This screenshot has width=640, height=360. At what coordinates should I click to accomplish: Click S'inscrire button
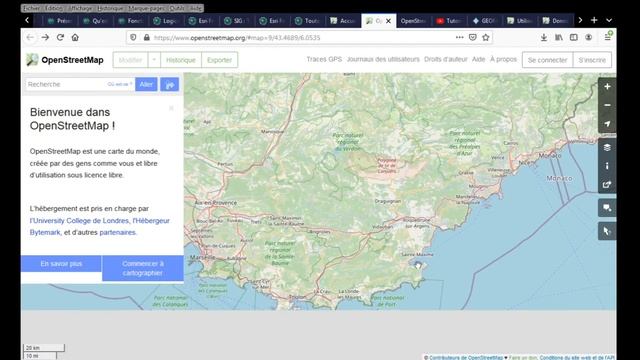click(x=592, y=60)
